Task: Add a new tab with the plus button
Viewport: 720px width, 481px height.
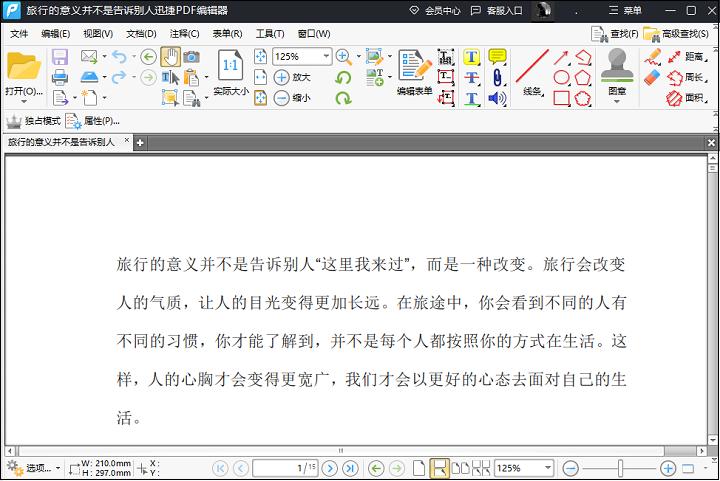Action: pyautogui.click(x=140, y=143)
